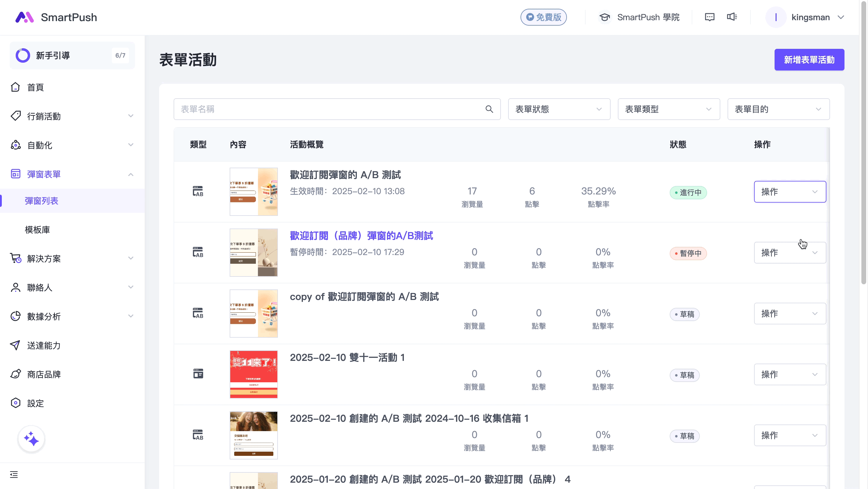Open 歡迎訂閱（品牌）彈窗的A/B測試 link
868x489 pixels.
[361, 235]
